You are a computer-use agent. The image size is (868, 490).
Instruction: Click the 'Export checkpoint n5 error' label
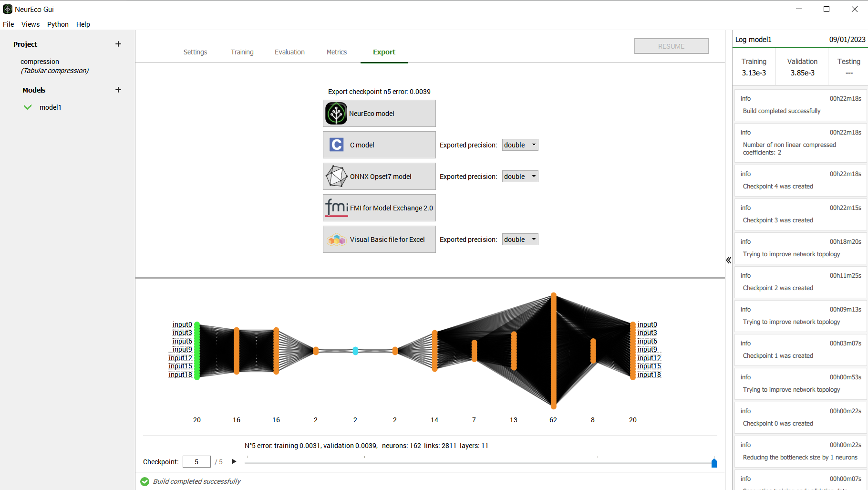(x=379, y=92)
